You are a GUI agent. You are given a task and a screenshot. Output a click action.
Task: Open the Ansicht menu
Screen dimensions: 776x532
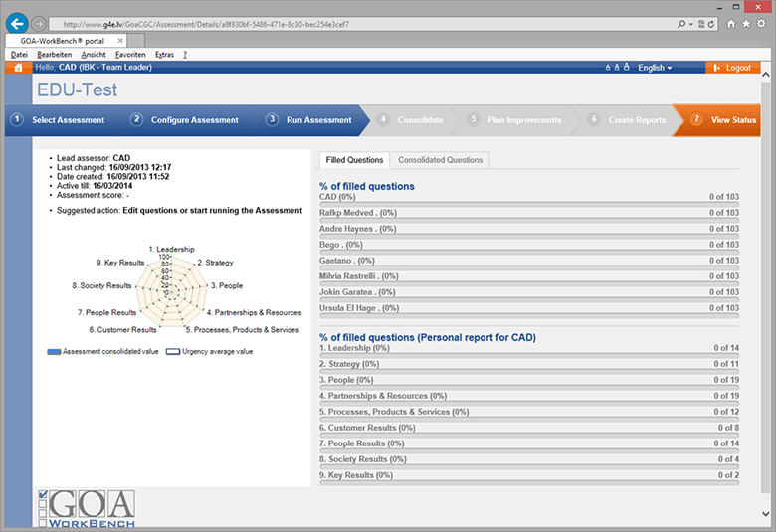94,54
